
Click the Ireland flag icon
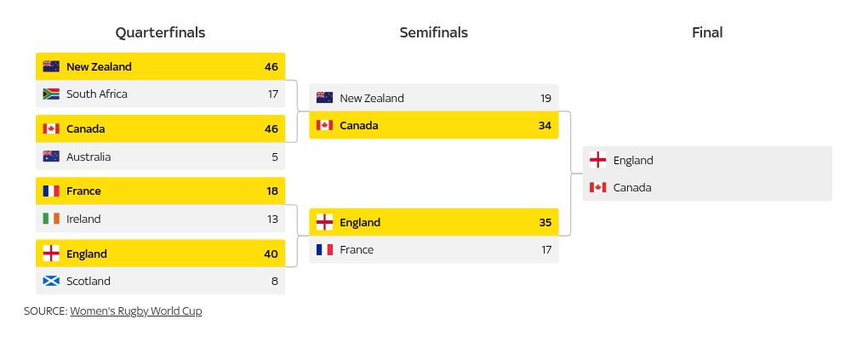[51, 219]
